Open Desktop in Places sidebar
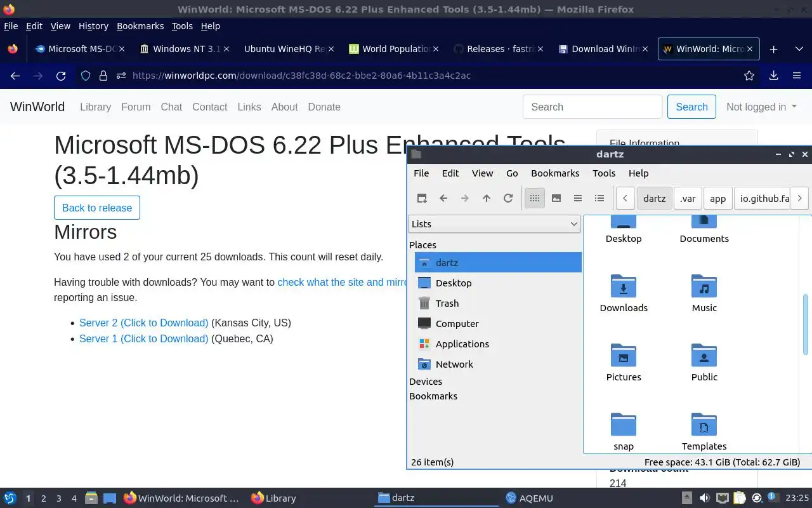Viewport: 812px width, 508px height. coord(498,283)
